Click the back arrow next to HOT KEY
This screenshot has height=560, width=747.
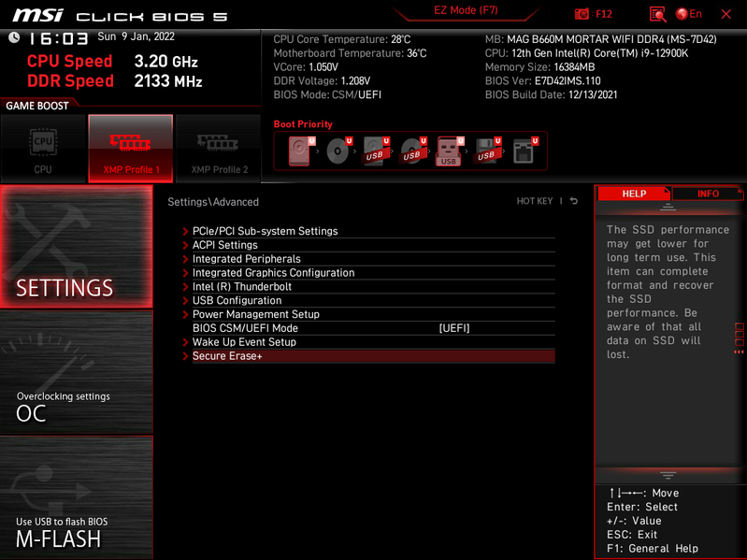pyautogui.click(x=574, y=201)
